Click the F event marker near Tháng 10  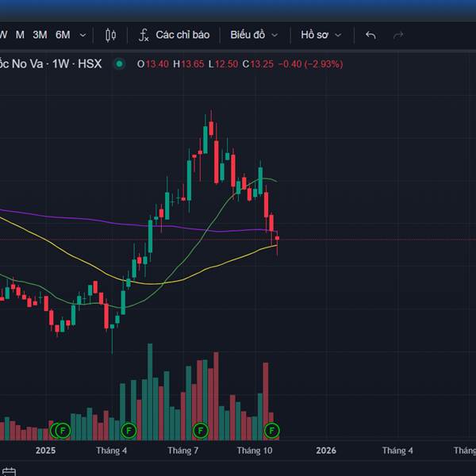pyautogui.click(x=272, y=431)
